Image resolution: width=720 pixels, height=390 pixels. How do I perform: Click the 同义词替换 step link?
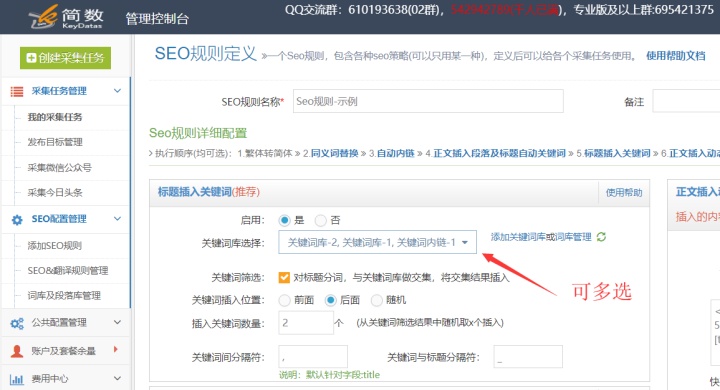tap(335, 153)
